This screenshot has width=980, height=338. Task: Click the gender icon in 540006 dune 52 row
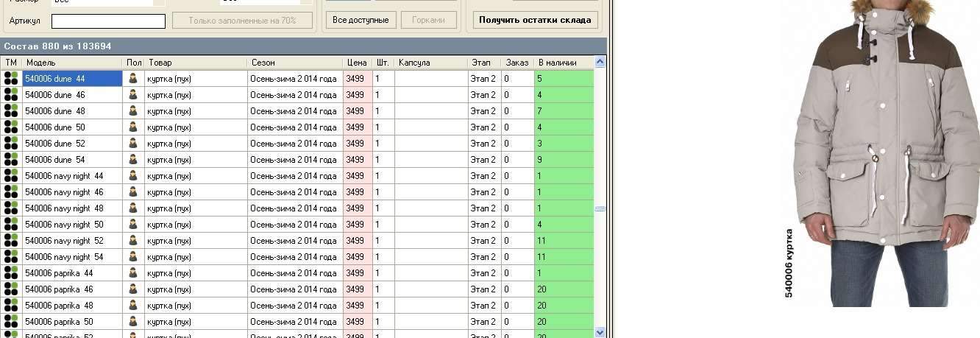[x=133, y=143]
